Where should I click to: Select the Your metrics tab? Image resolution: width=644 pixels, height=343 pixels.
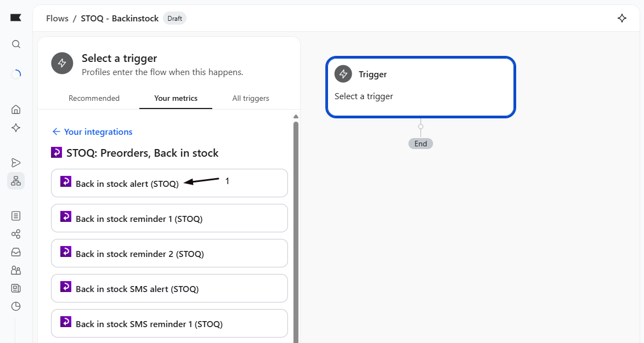click(176, 99)
